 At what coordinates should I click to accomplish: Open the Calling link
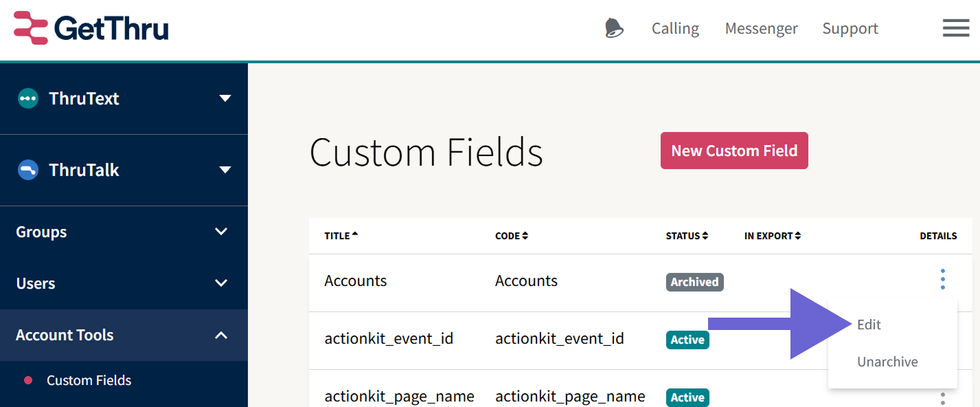click(x=675, y=28)
